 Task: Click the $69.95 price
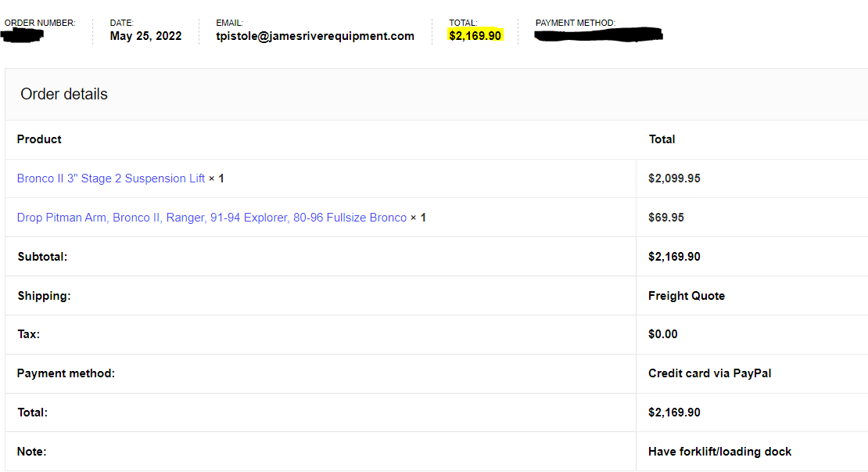(665, 218)
